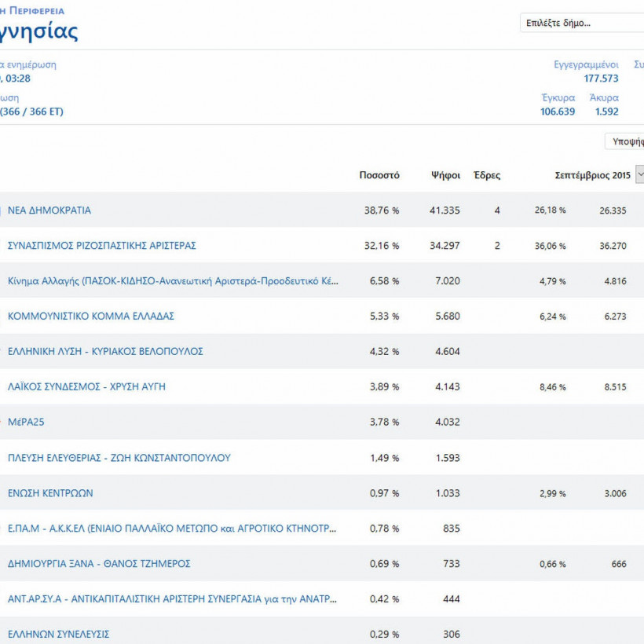Viewport: 644px width, 644px height.
Task: Click the ΕΛΛΗΝΩΝ ΣΥΝΕΛΕΥΣΙΣ party link
Action: [x=58, y=634]
